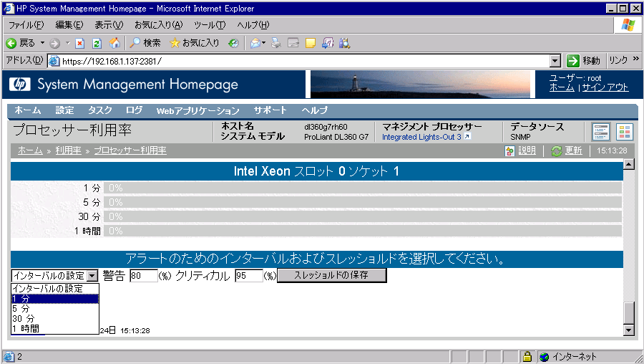
Task: Open the ヘルプ tab in SMH navigation
Action: click(315, 110)
